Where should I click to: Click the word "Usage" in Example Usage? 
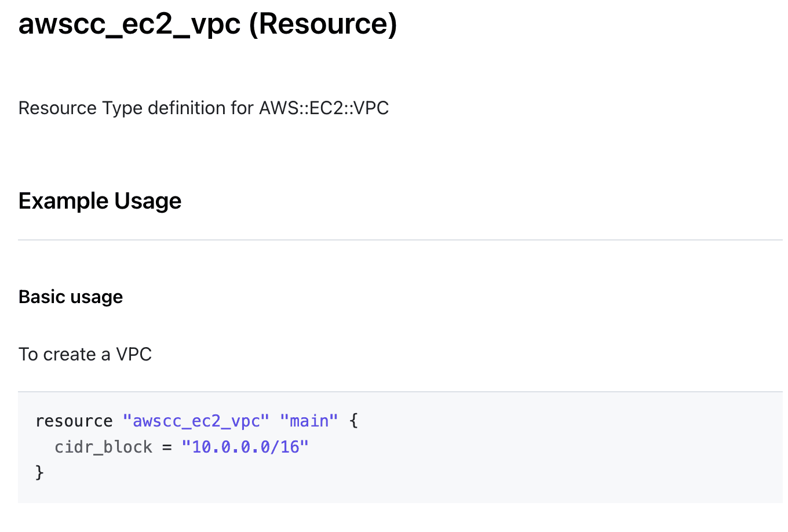click(148, 201)
